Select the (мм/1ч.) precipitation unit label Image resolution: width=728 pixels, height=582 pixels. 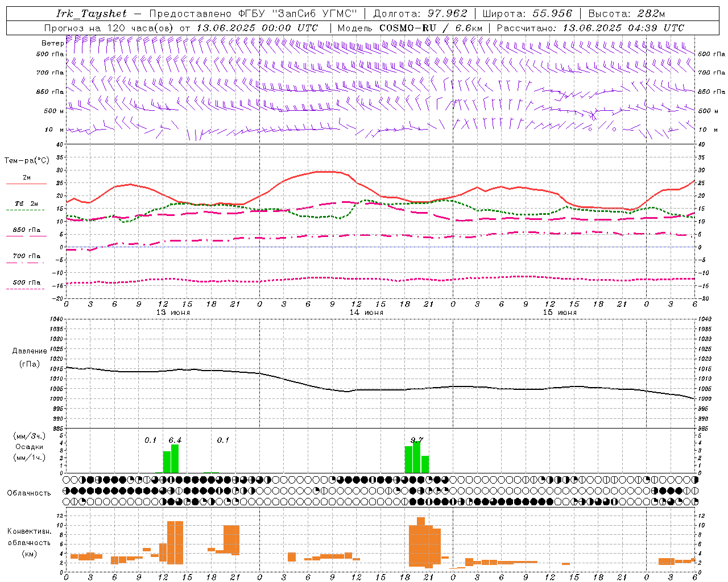[x=29, y=458]
